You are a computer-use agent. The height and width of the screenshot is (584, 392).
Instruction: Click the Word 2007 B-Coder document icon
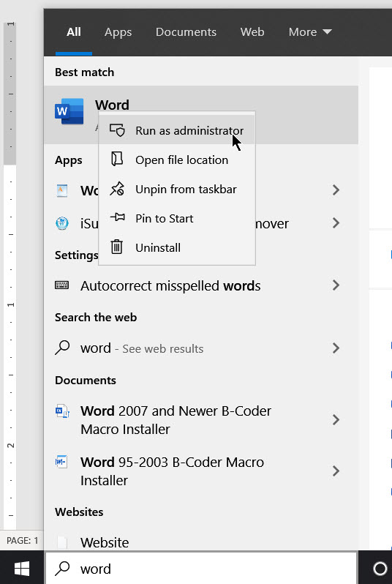point(62,411)
